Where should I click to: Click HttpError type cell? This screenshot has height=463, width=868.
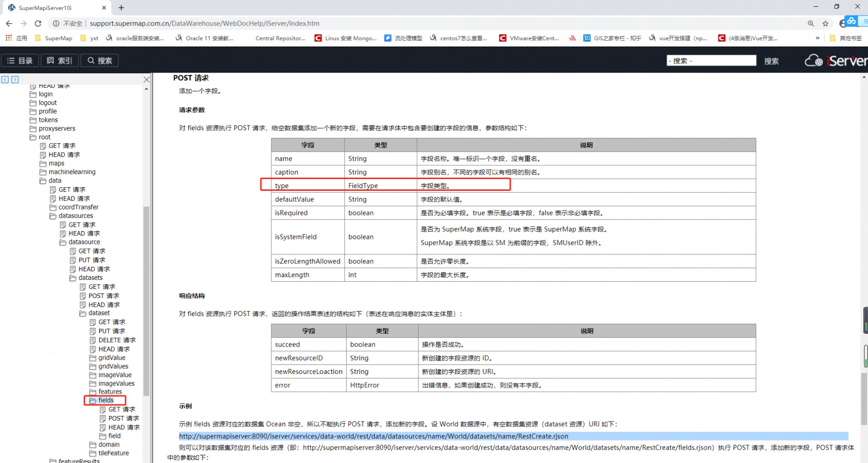coord(382,385)
